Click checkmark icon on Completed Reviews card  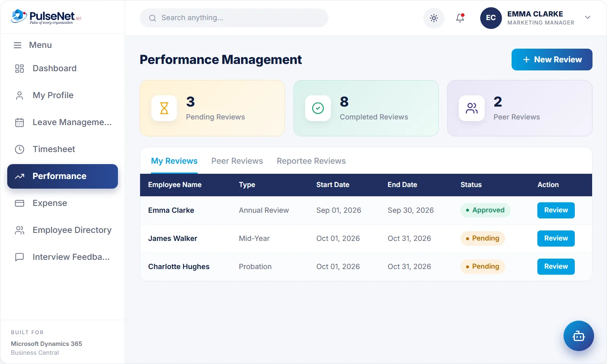(318, 108)
